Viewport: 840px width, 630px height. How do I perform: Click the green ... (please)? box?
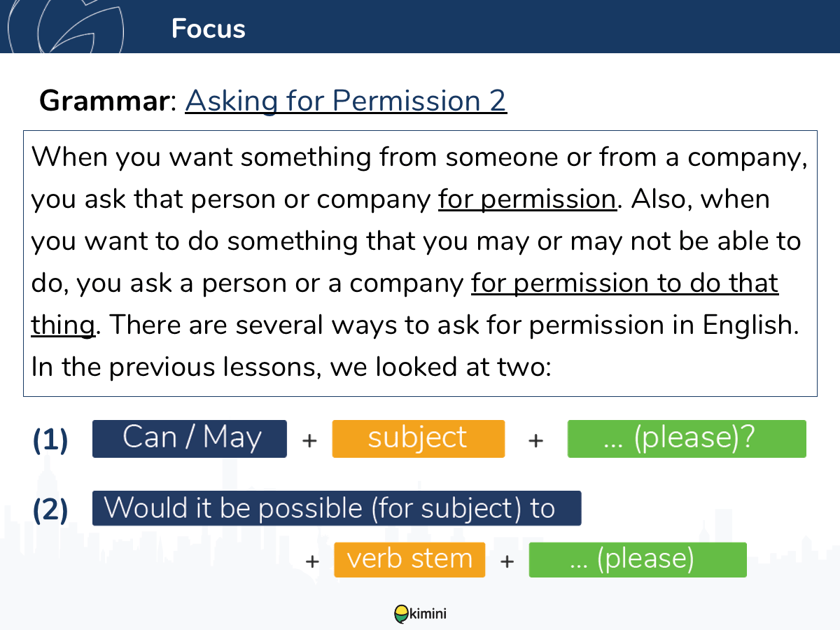pos(687,439)
